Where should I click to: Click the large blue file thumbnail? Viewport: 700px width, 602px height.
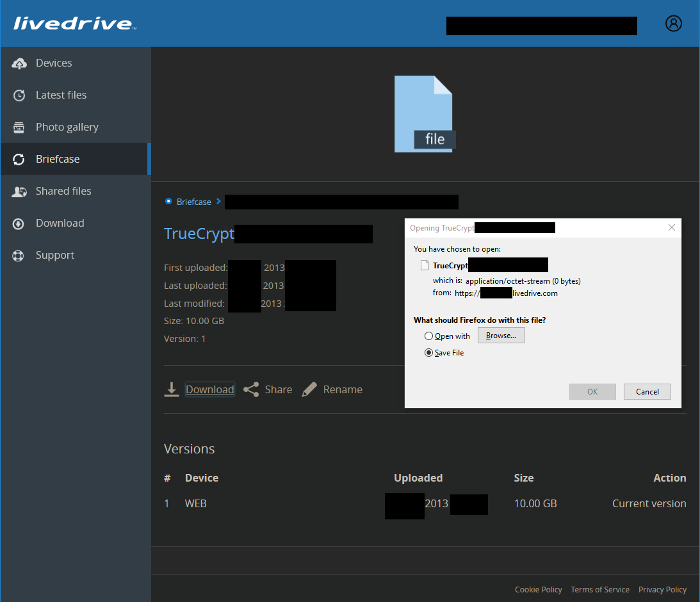pyautogui.click(x=424, y=114)
